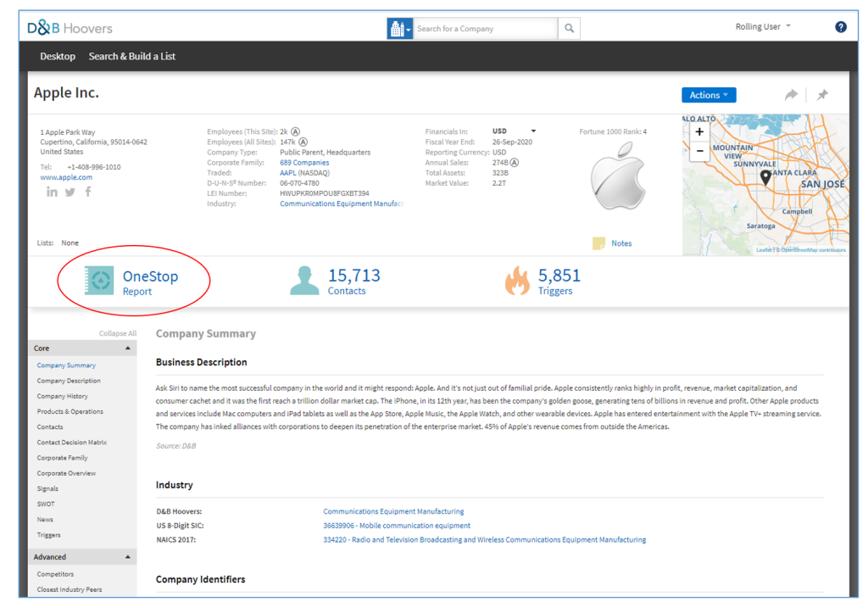
Task: View the 15,713 Contacts link
Action: [x=354, y=281]
